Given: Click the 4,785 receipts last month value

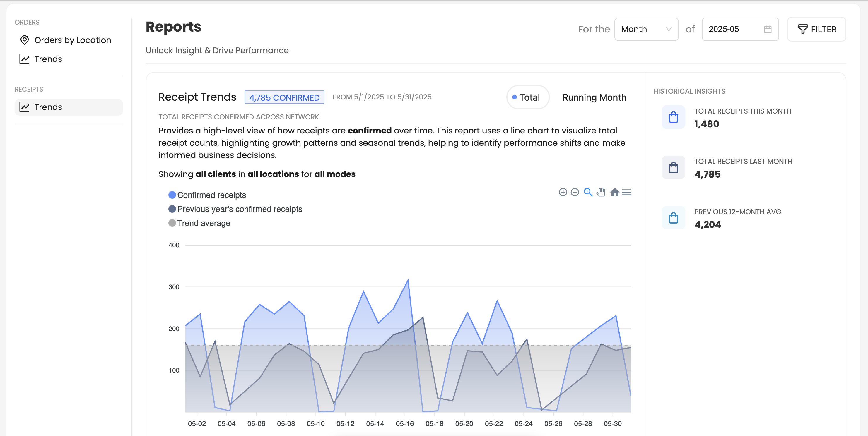Looking at the screenshot, I should [707, 174].
